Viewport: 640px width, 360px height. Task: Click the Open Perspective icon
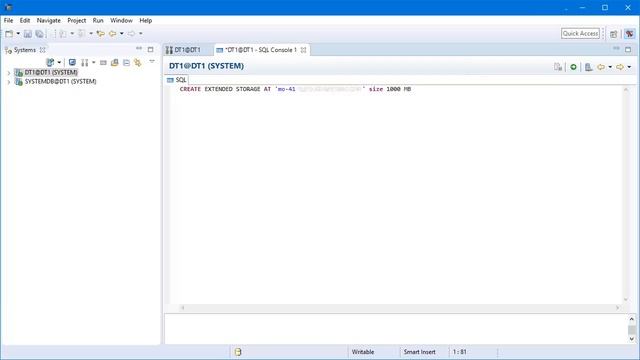coord(613,34)
